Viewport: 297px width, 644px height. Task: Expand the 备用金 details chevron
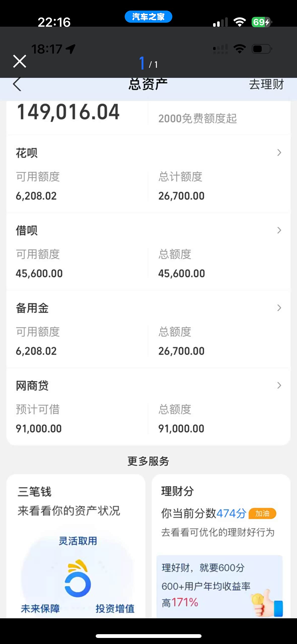tap(279, 308)
